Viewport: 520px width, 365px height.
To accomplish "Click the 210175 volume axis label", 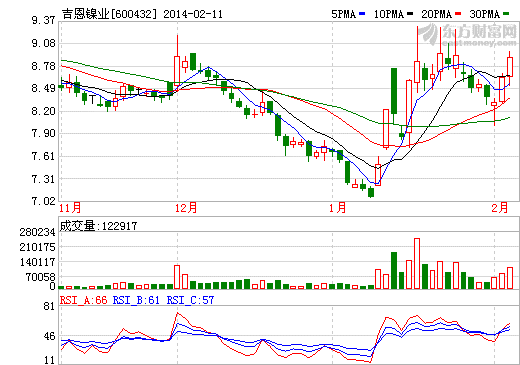I will (37, 247).
